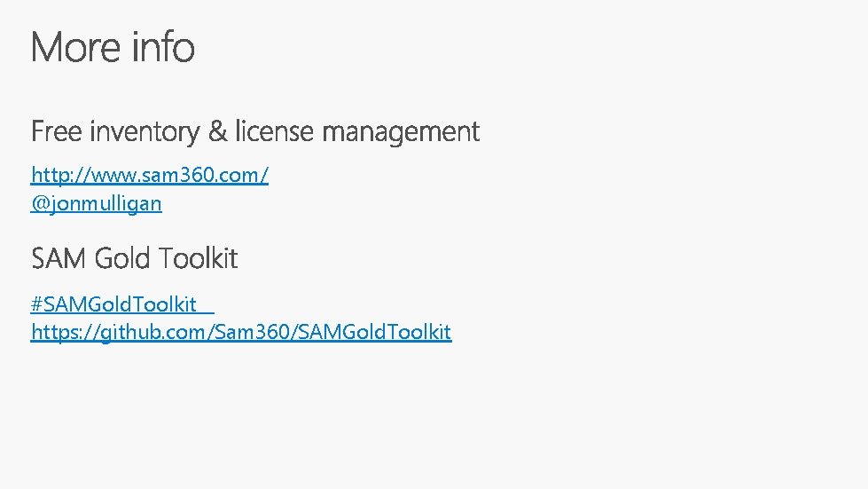This screenshot has height=489, width=868.
Task: Open the http://www.sam360.com/ link
Action: coord(149,175)
